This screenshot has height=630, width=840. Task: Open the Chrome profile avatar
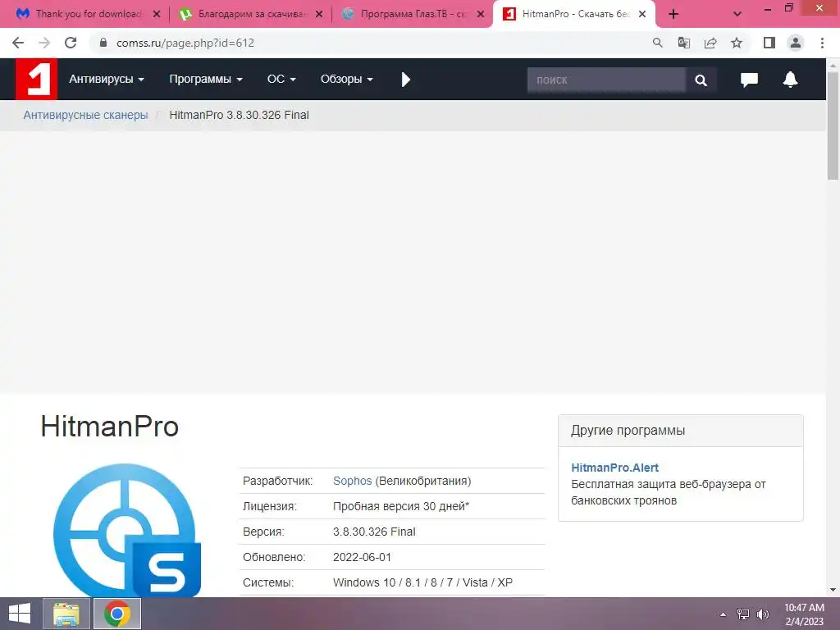pyautogui.click(x=796, y=43)
